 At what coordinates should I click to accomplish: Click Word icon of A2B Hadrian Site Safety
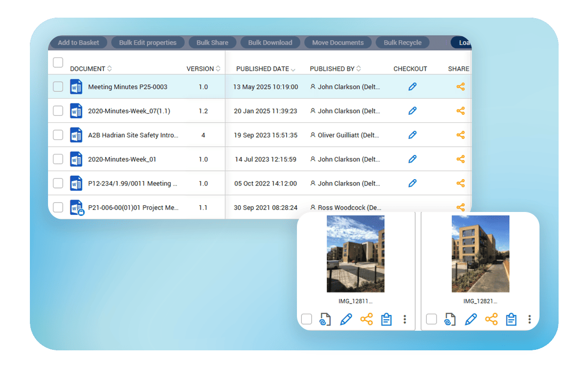point(76,135)
